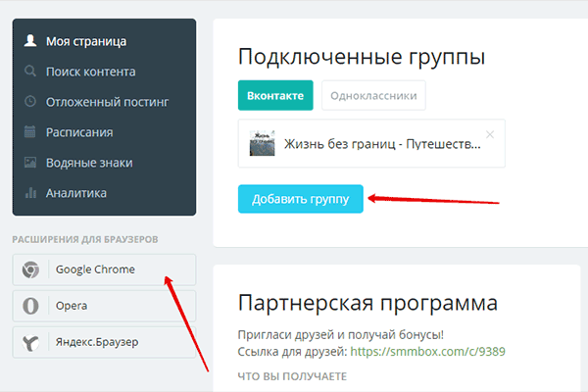Open the smmbox.com/c/9389 referral link
The image size is (588, 392).
point(427,352)
